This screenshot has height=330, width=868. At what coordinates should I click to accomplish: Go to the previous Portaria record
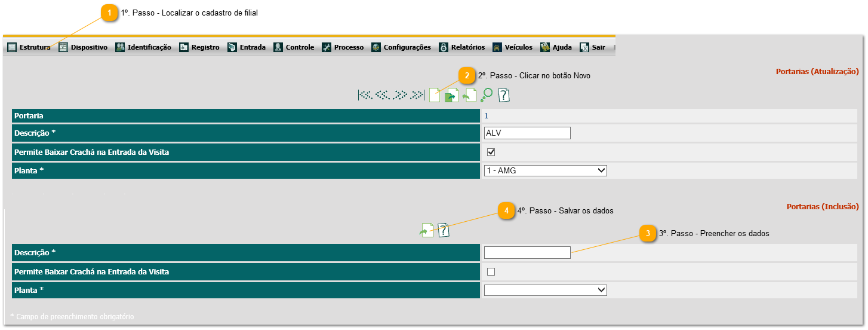[x=383, y=94]
